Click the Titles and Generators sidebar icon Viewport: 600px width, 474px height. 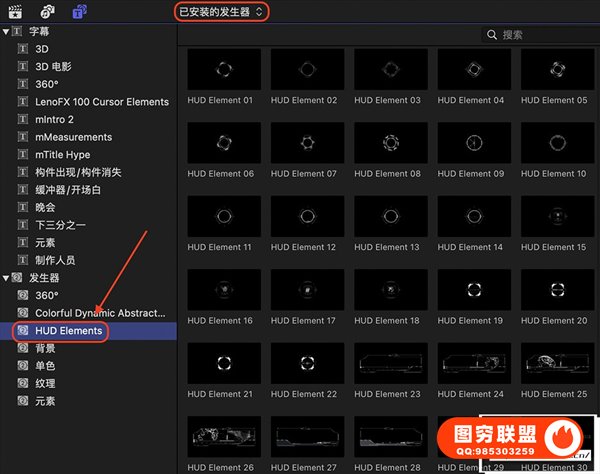(x=78, y=11)
